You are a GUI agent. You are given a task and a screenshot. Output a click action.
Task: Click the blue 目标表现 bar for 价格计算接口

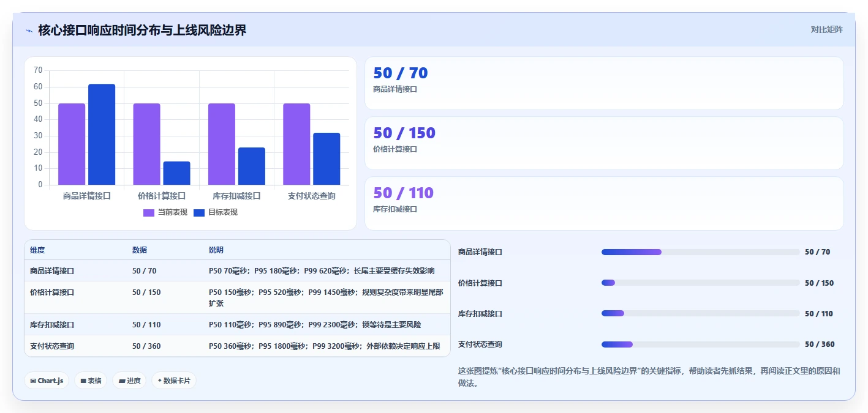point(176,173)
